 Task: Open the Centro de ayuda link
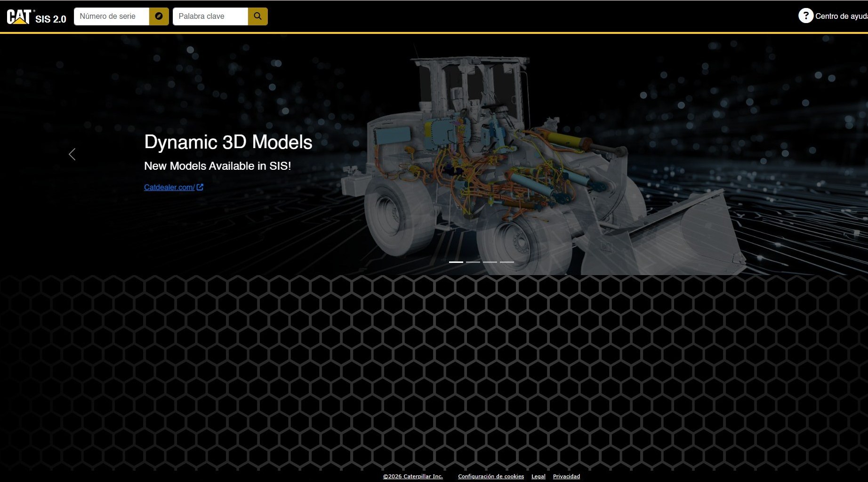(841, 16)
